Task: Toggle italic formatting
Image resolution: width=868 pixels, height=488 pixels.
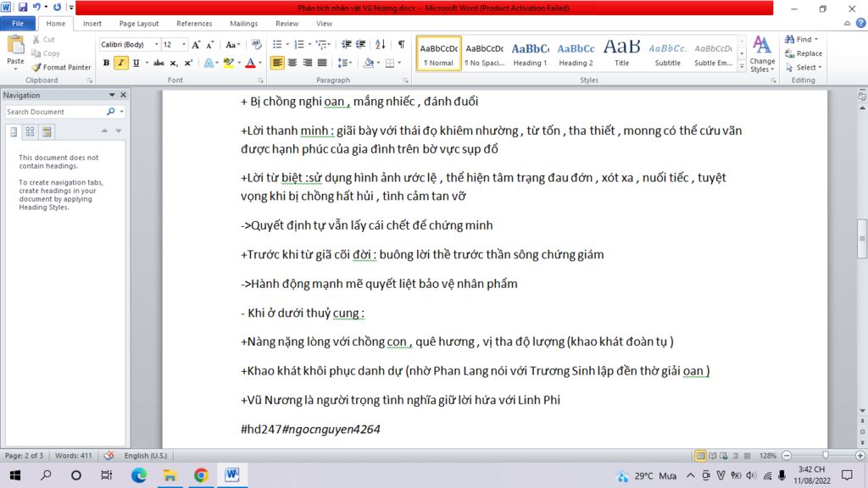Action: tap(120, 63)
